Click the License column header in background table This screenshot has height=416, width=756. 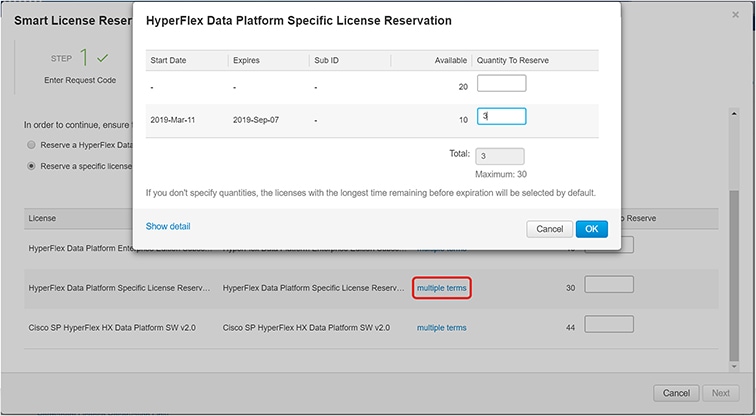[x=42, y=218]
